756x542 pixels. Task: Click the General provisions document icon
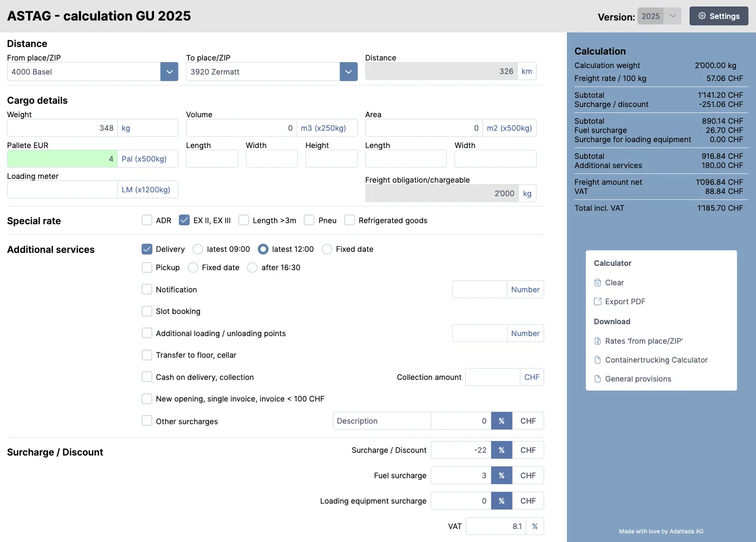coord(598,379)
